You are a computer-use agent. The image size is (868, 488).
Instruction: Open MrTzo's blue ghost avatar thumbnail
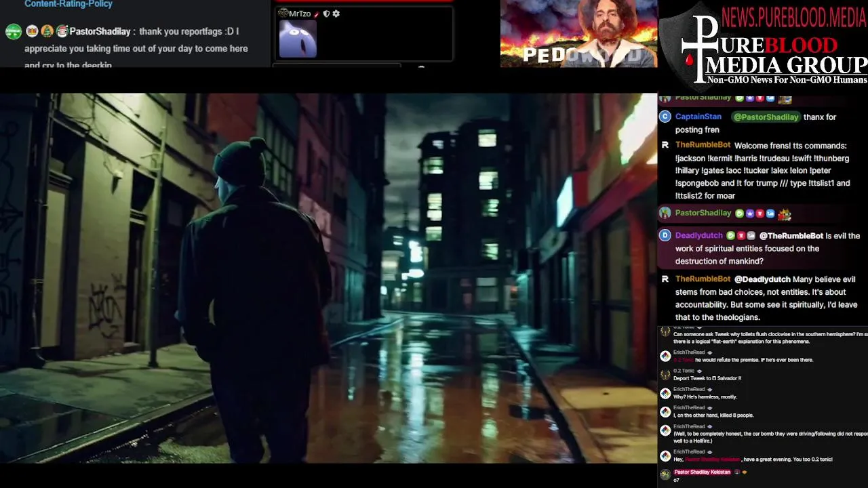(298, 39)
